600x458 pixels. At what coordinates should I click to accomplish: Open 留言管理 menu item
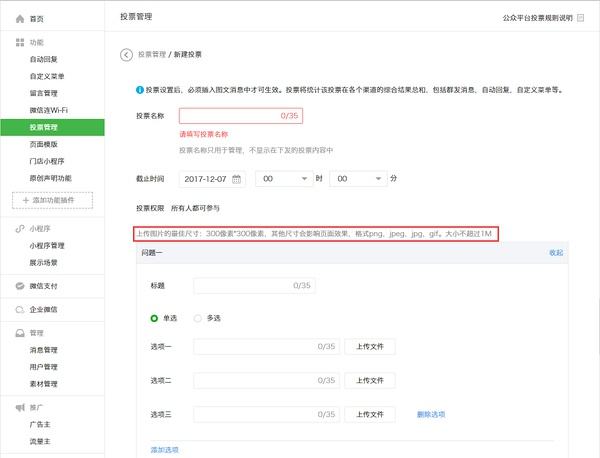tap(44, 93)
